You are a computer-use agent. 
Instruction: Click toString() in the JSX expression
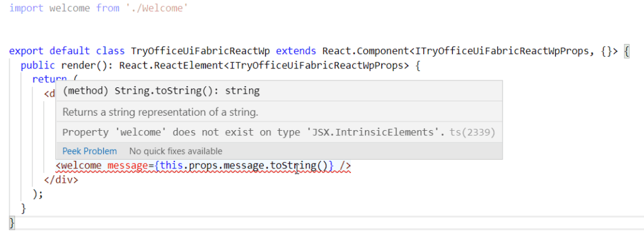[x=299, y=166]
